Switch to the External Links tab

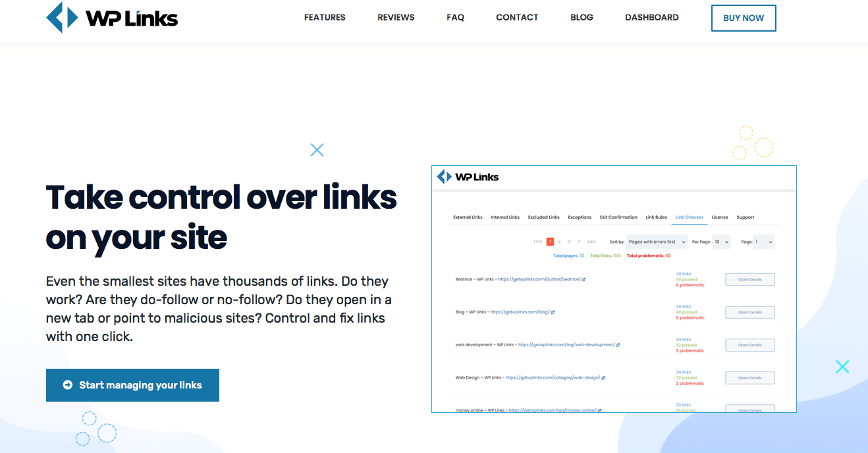[468, 217]
